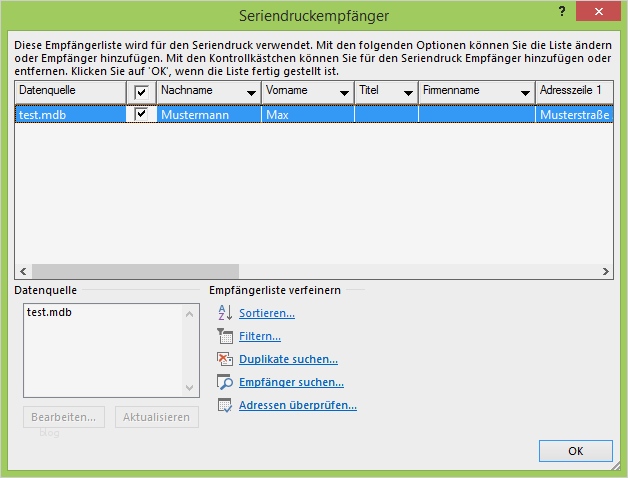Click the Aktualisieren button
This screenshot has width=628, height=478.
pos(157,417)
